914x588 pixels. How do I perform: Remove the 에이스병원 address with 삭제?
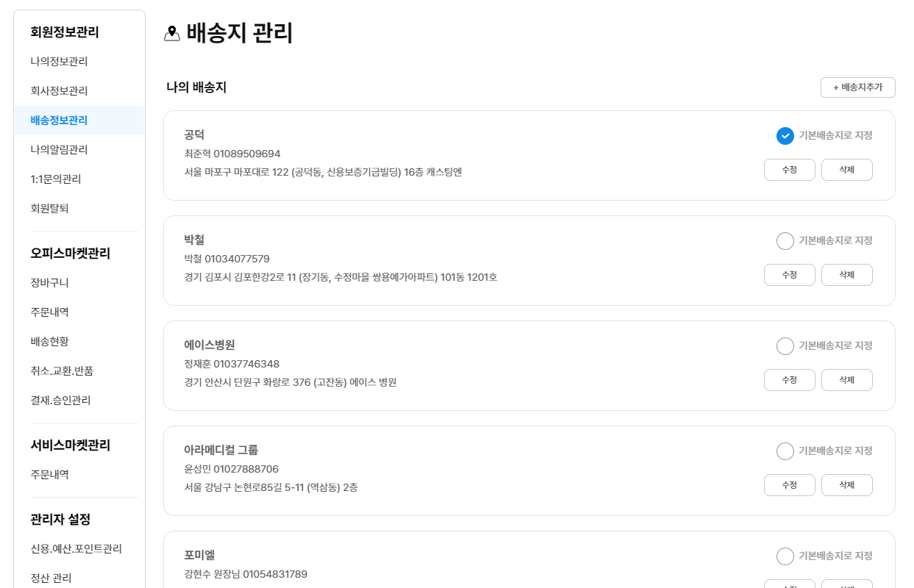click(846, 380)
